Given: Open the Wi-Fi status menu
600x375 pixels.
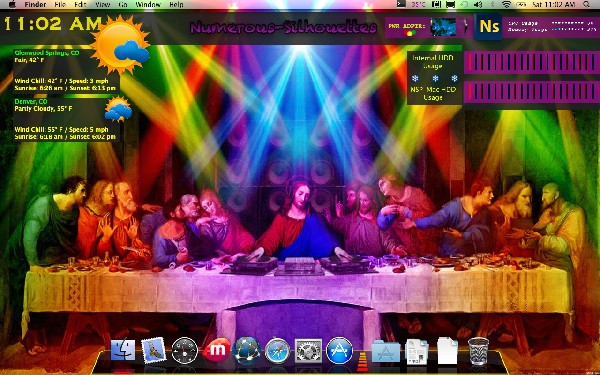Looking at the screenshot, I should 507,5.
